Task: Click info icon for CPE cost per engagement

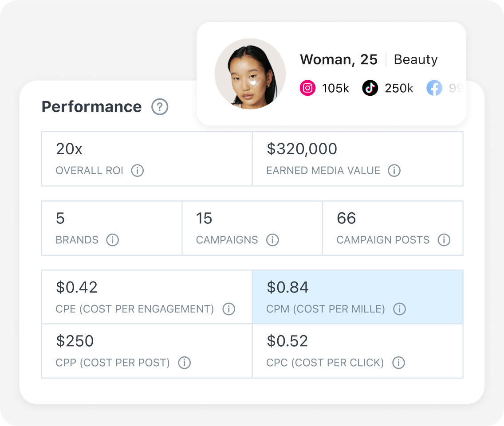Action: [x=228, y=309]
